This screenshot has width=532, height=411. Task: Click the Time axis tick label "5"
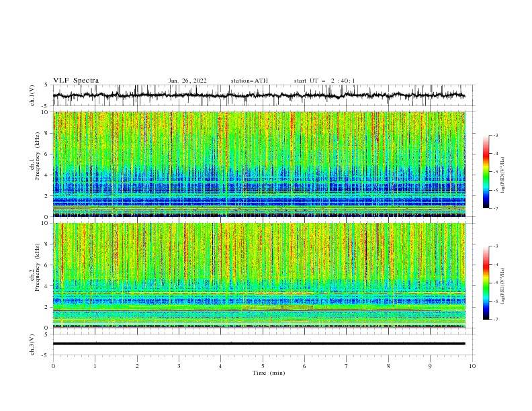coord(263,366)
